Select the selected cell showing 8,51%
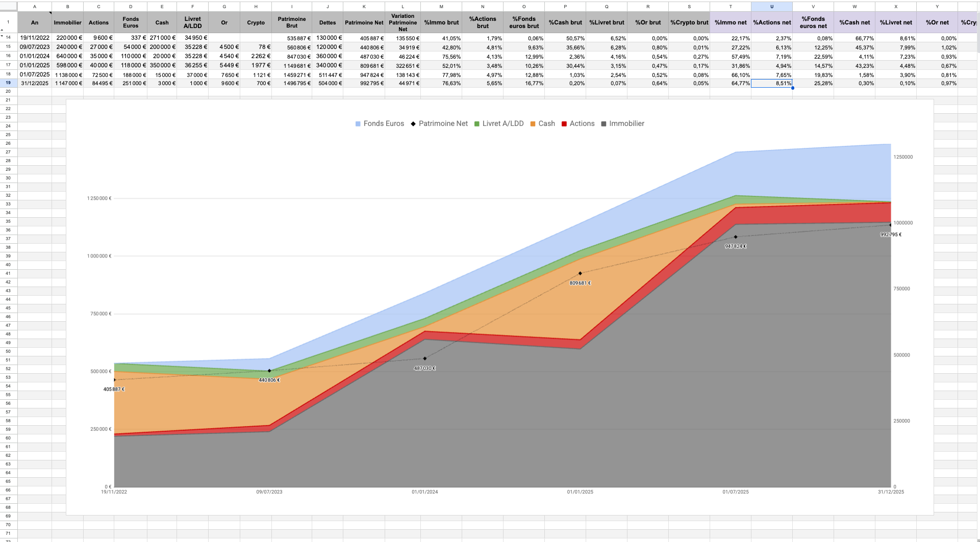 (771, 84)
